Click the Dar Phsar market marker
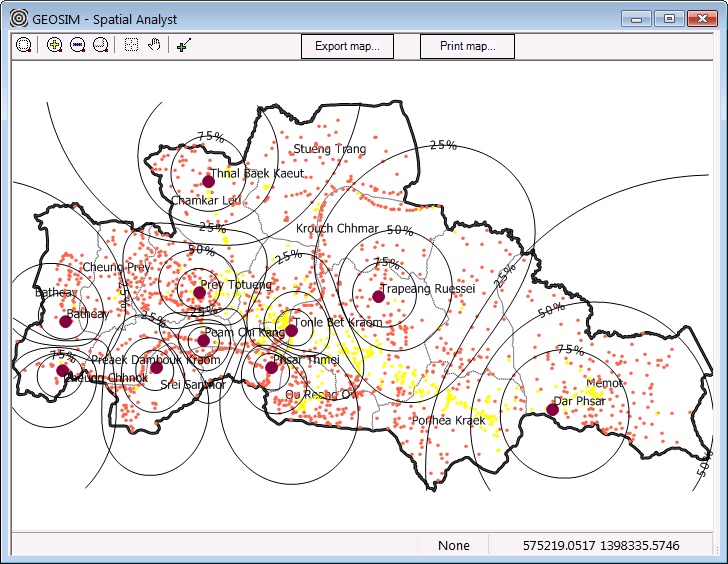The height and width of the screenshot is (564, 728). point(552,409)
